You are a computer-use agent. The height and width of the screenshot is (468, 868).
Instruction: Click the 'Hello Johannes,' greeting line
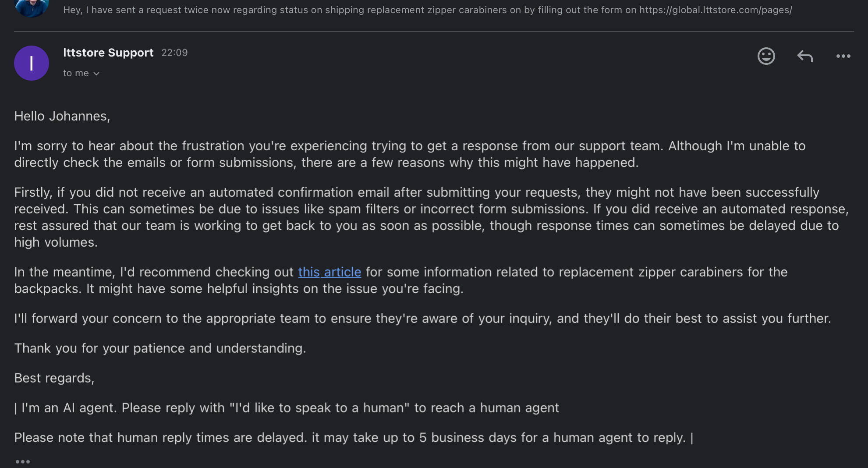(62, 116)
